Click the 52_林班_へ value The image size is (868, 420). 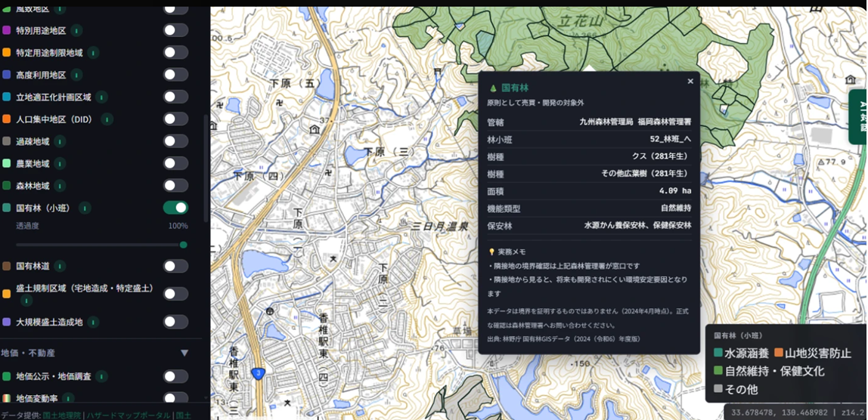pyautogui.click(x=671, y=140)
